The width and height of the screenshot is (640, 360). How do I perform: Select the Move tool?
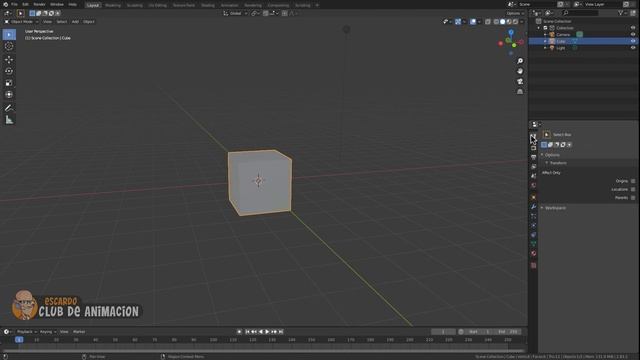tap(9, 60)
